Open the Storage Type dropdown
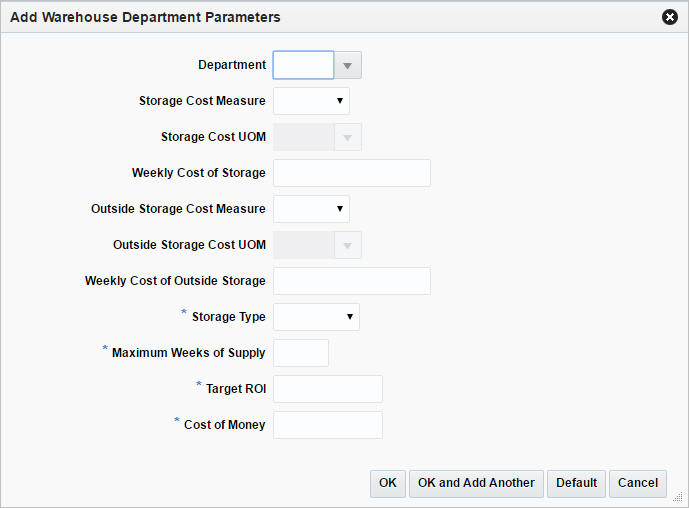This screenshot has height=508, width=689. (316, 317)
